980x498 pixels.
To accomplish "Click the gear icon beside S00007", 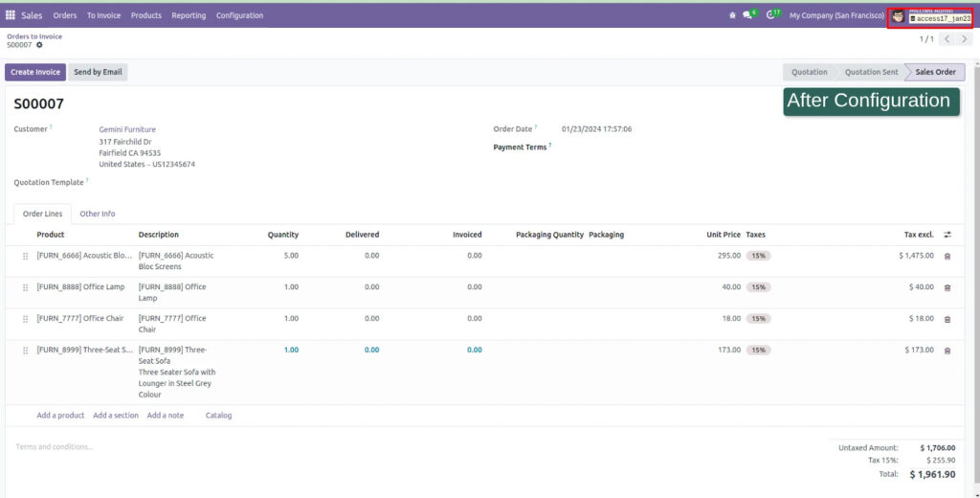I will tap(39, 45).
